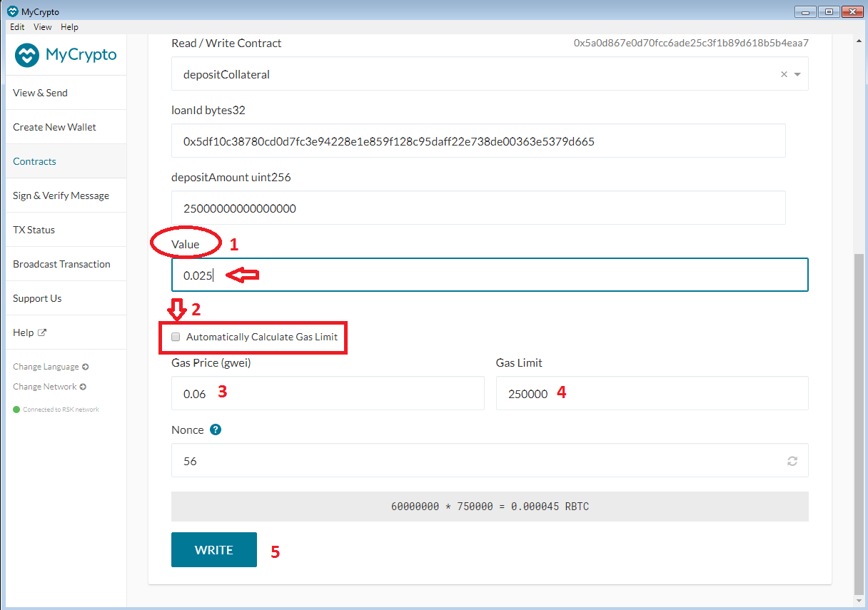Enable Automatically Calculate Gas Limit checkbox
868x610 pixels.
176,337
